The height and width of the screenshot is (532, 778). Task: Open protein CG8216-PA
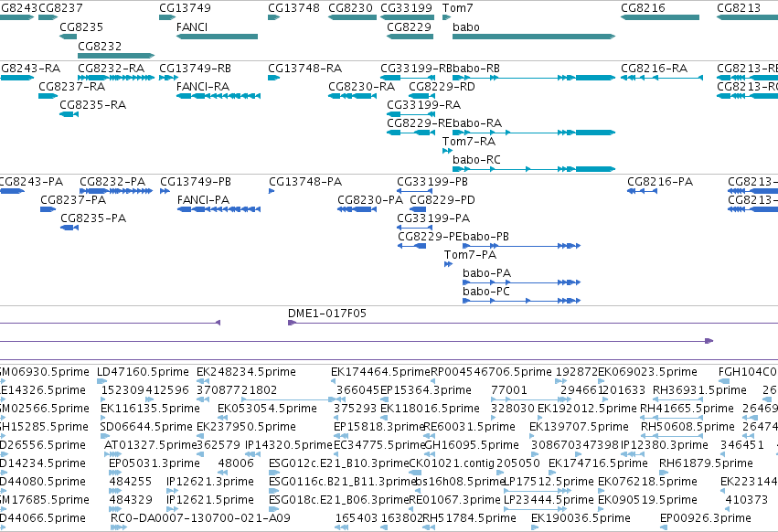point(660,182)
